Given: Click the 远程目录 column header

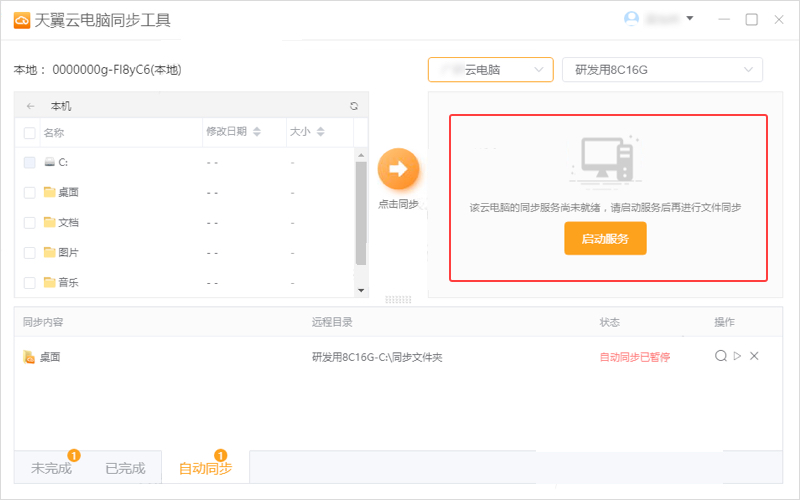Looking at the screenshot, I should pos(332,322).
